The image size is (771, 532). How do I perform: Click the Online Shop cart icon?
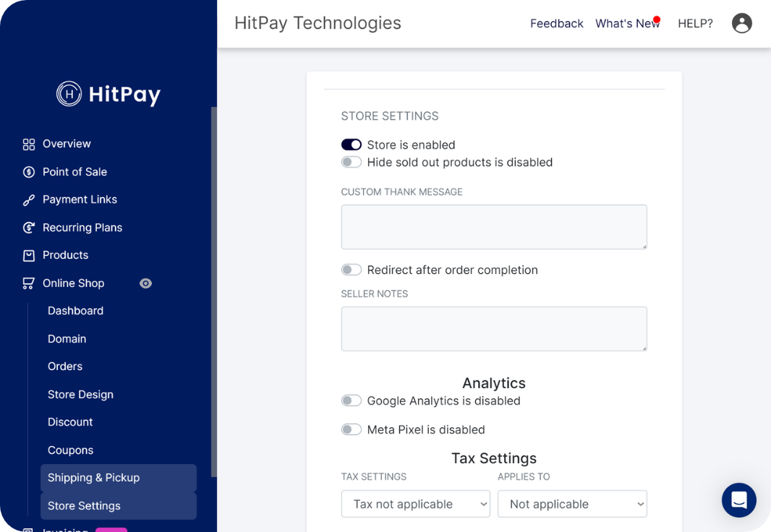coord(28,283)
